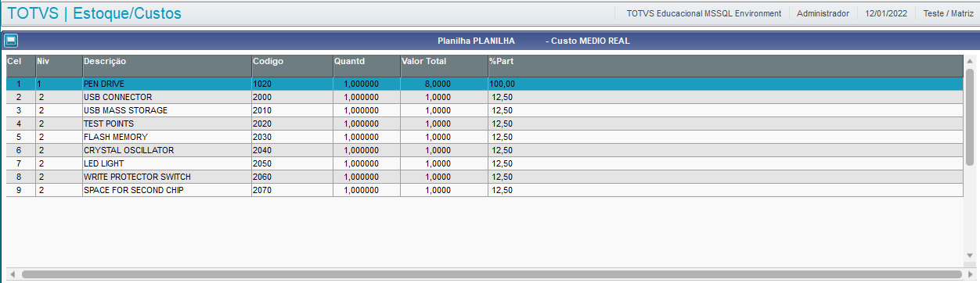Click code 2060 cell
Viewport: 980px width, 283px height.
[293, 177]
